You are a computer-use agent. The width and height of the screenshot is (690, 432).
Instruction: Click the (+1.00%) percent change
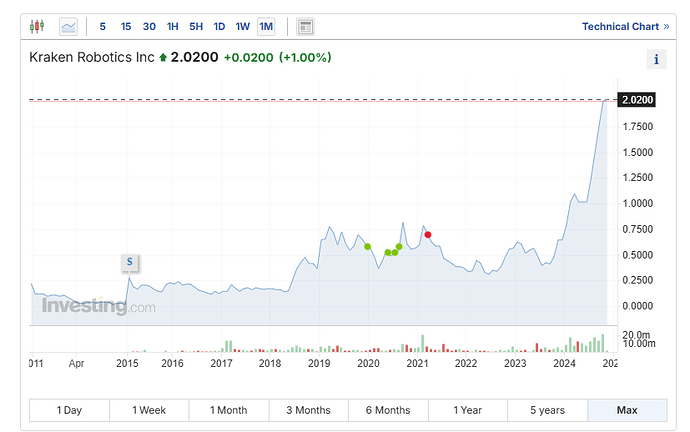(x=305, y=58)
